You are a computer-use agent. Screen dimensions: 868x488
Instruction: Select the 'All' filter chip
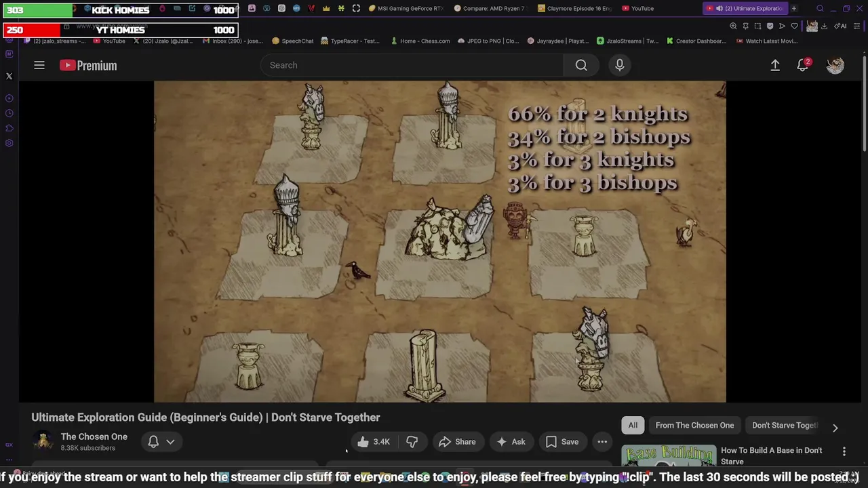point(633,425)
